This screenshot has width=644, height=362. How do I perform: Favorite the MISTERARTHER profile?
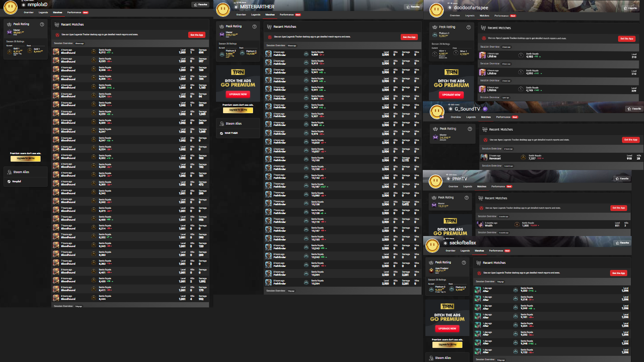tap(413, 7)
